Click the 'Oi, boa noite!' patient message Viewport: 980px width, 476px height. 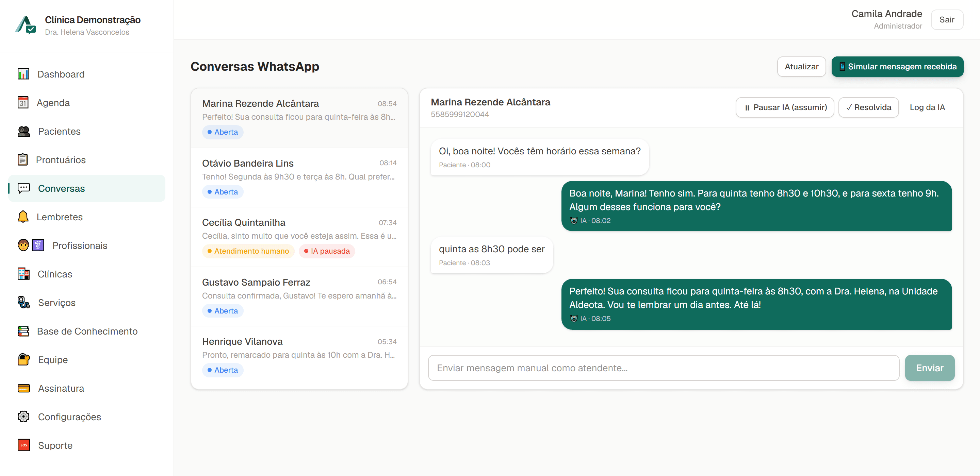[539, 157]
